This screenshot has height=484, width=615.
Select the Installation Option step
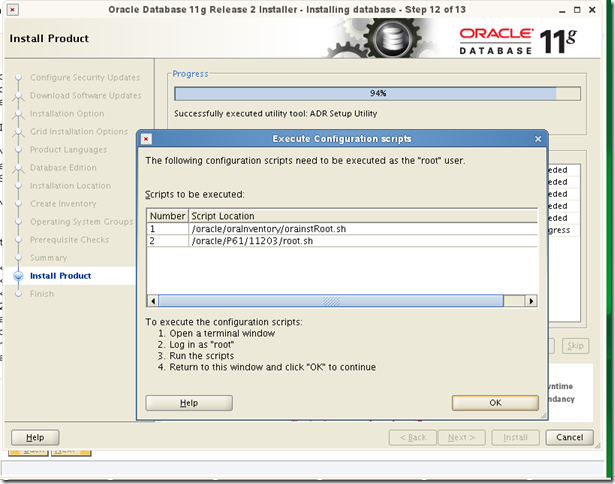click(67, 113)
